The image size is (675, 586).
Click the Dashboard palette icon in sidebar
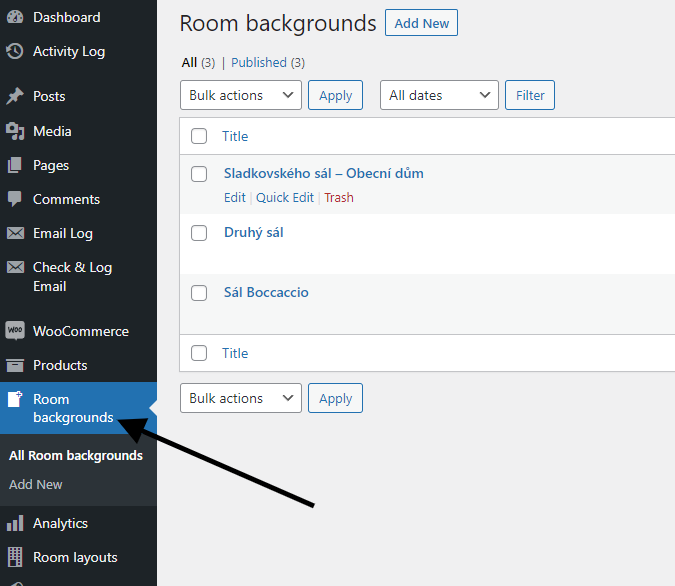15,17
